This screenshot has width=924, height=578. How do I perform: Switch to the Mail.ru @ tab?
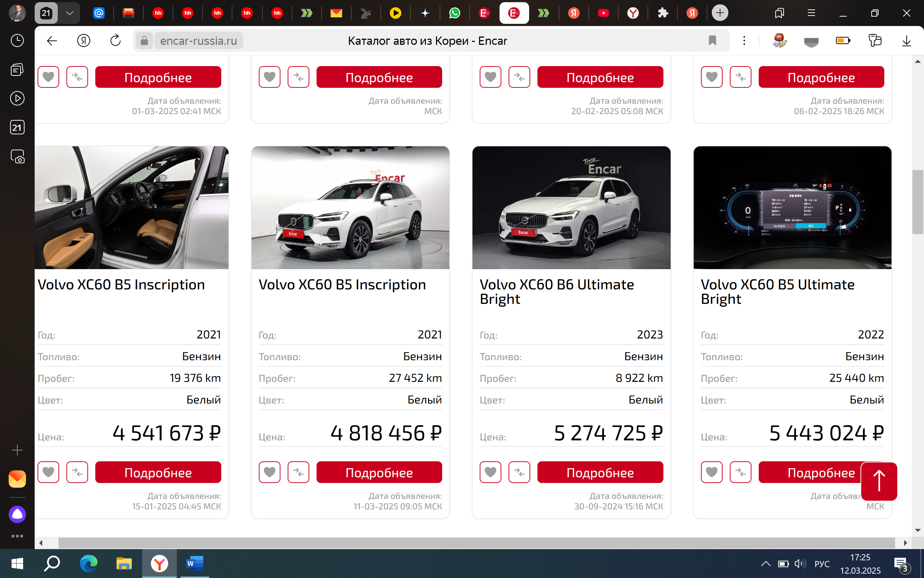(99, 13)
